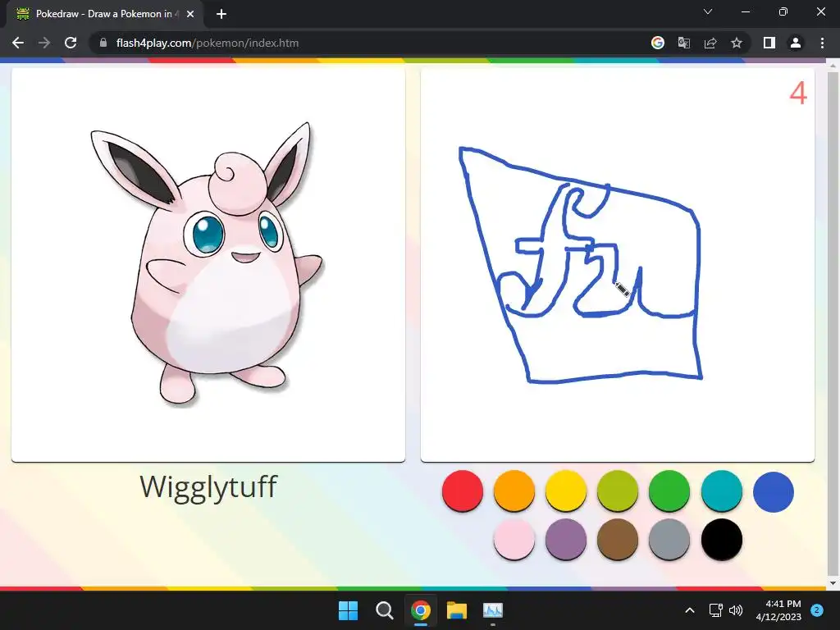This screenshot has height=630, width=840.
Task: Reload the Pokedraw page
Action: click(x=71, y=43)
